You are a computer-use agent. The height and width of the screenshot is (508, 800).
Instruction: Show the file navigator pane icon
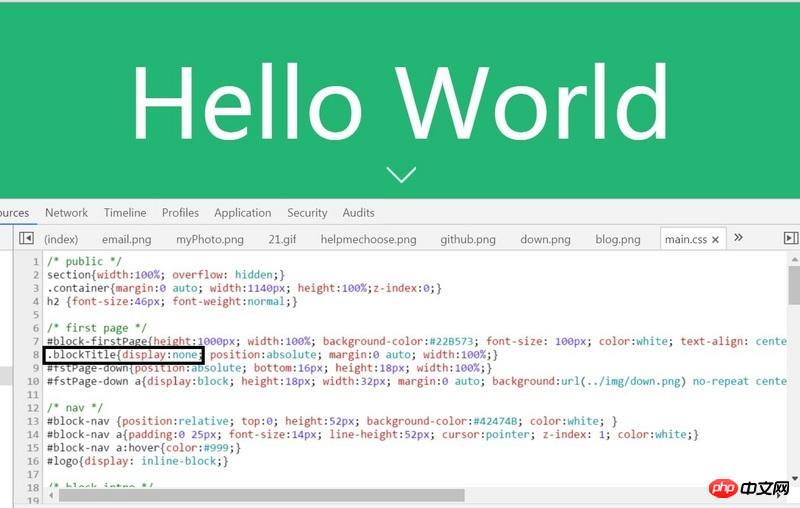26,238
